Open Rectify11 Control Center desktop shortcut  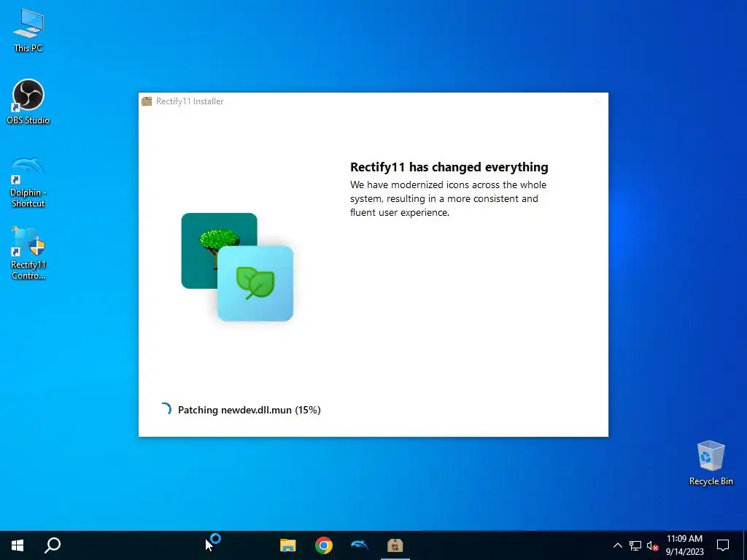point(28,253)
